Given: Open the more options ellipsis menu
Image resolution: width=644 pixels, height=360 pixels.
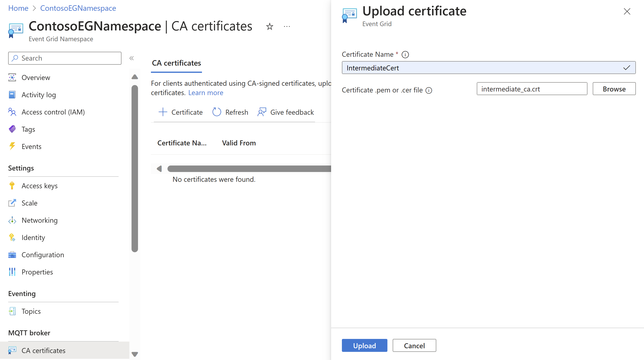Looking at the screenshot, I should [287, 27].
